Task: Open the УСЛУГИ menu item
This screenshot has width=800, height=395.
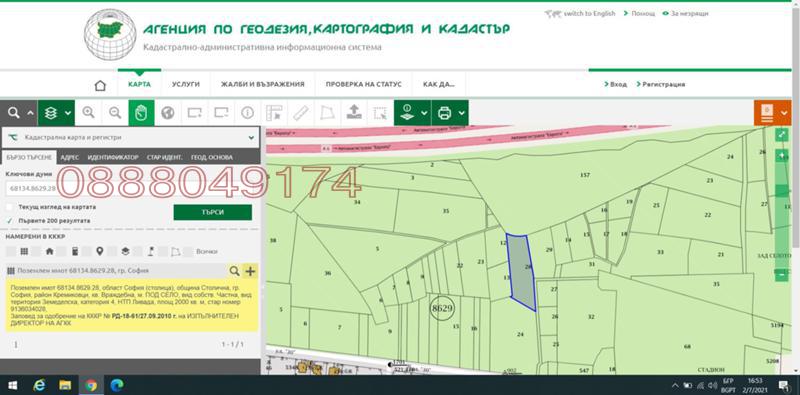Action: [186, 84]
